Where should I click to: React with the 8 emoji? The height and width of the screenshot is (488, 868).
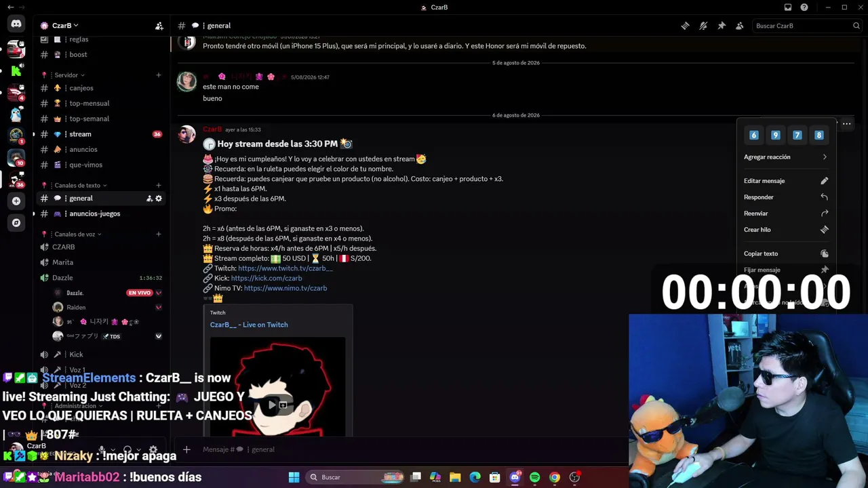(818, 135)
